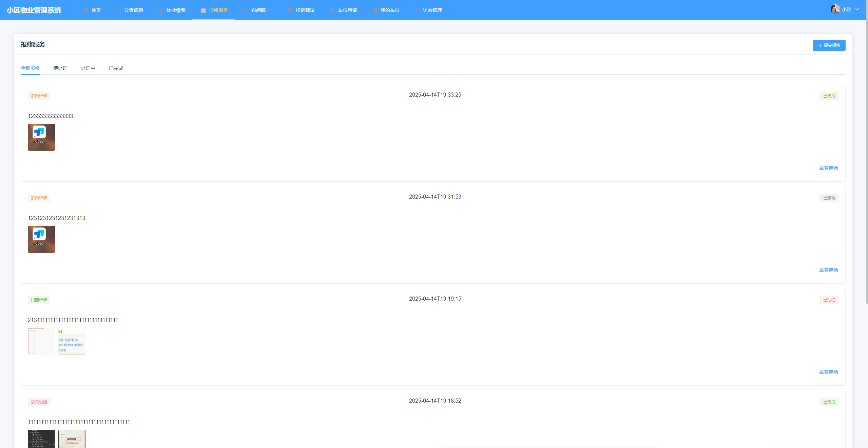
Task: Open ToDesk thumbnail in the 已撤销 request
Action: click(x=41, y=239)
